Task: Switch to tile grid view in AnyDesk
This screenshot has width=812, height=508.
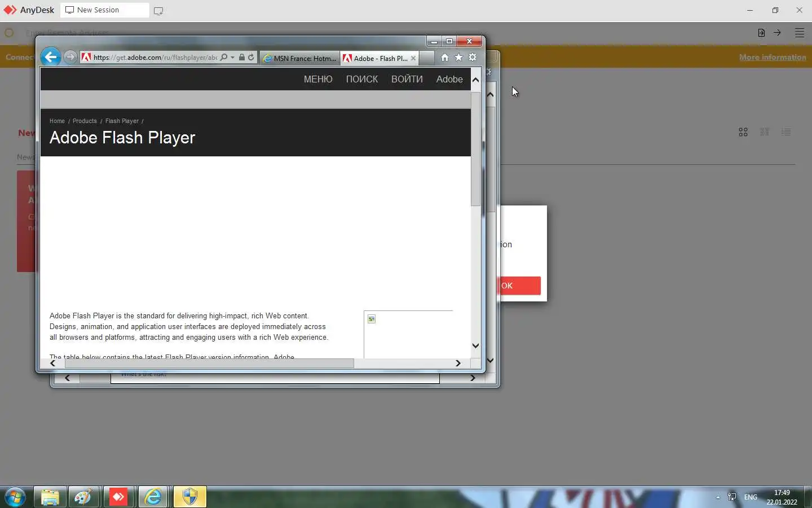Action: (x=743, y=132)
